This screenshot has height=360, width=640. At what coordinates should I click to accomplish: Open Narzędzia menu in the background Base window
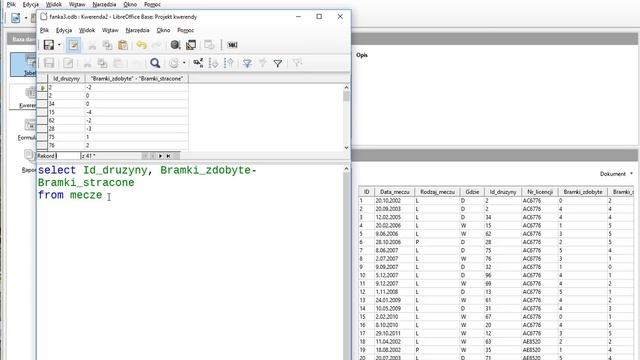tap(104, 4)
